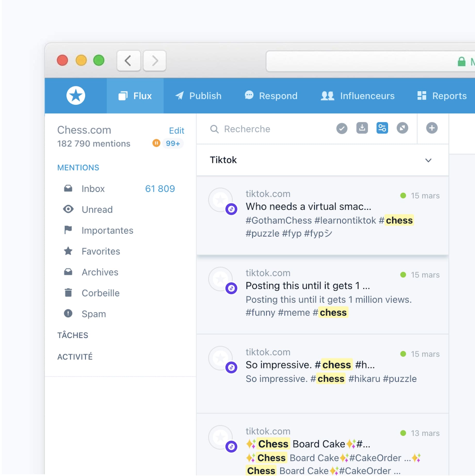The width and height of the screenshot is (475, 476).
Task: Click the browser address bar
Action: point(370,61)
